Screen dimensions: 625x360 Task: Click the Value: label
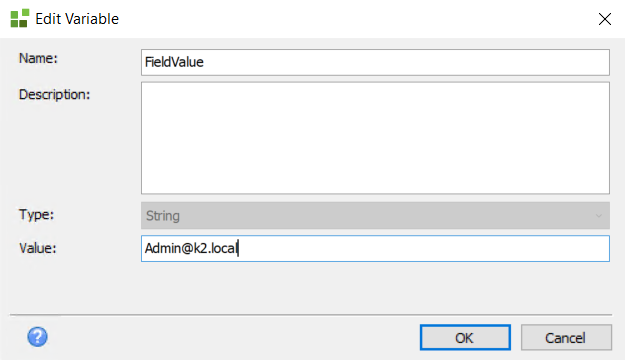[x=38, y=248]
